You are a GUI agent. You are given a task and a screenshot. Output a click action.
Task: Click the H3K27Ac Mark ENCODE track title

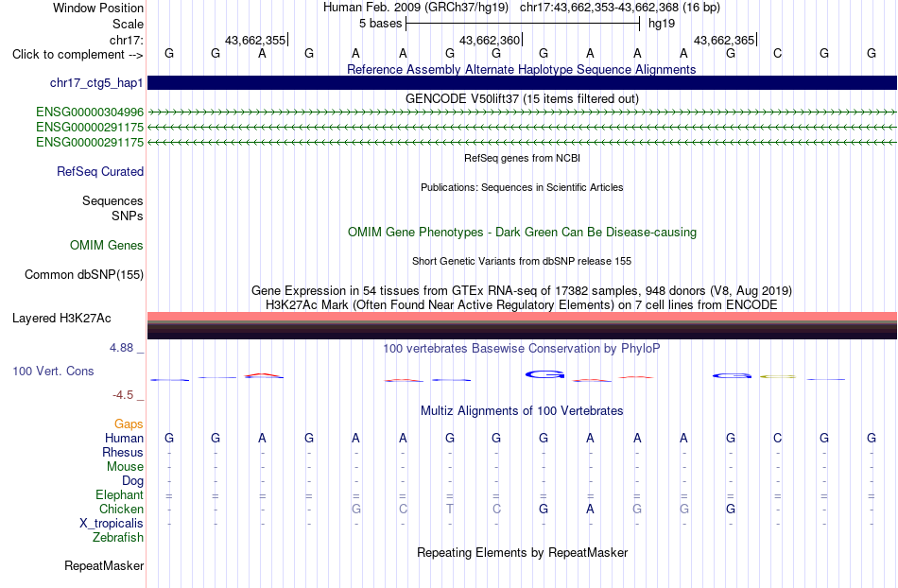point(521,304)
